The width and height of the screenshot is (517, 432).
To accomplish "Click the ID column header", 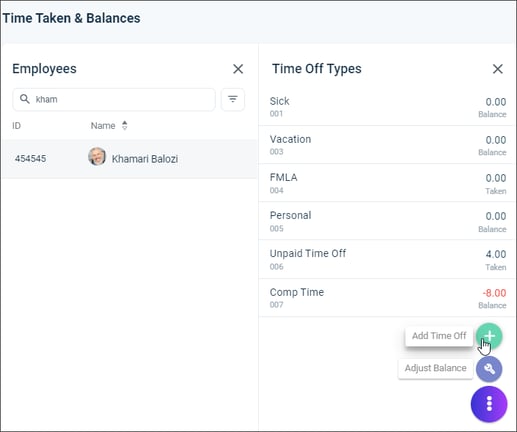I will click(x=16, y=126).
